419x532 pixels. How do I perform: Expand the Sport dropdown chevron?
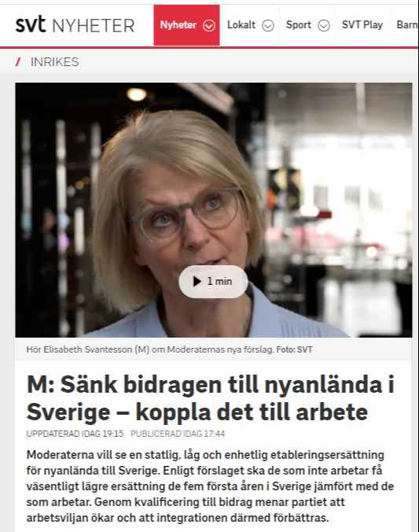(x=324, y=25)
